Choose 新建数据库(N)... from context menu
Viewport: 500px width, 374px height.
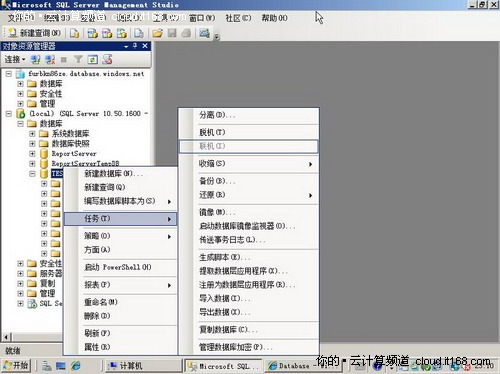click(x=120, y=173)
